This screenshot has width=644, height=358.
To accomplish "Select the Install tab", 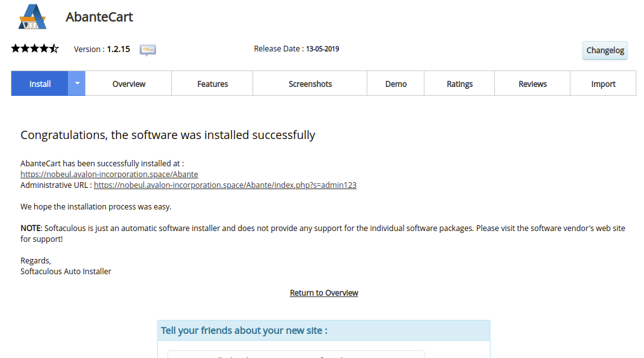I will 40,83.
